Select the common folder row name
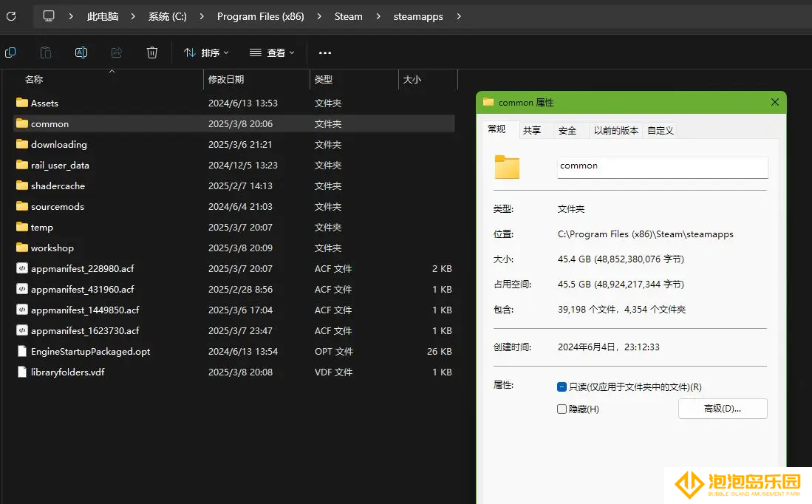The width and height of the screenshot is (812, 504). [50, 124]
